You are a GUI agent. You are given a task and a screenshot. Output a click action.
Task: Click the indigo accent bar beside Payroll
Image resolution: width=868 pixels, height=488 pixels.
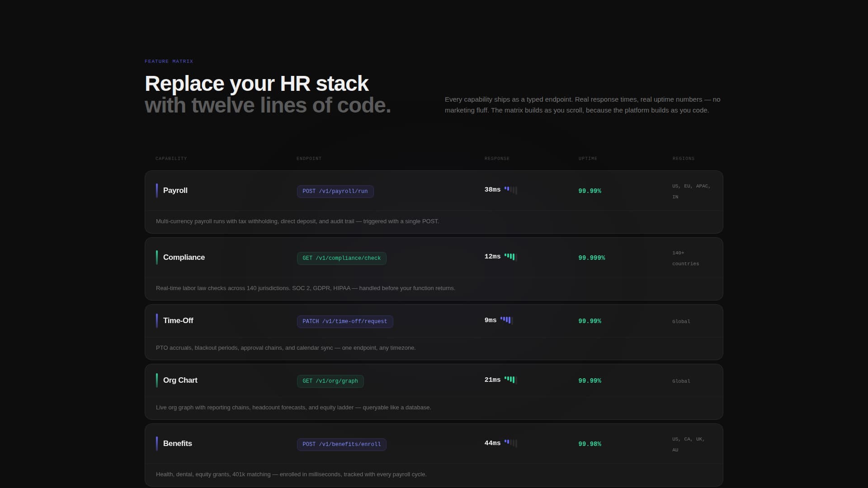(157, 190)
